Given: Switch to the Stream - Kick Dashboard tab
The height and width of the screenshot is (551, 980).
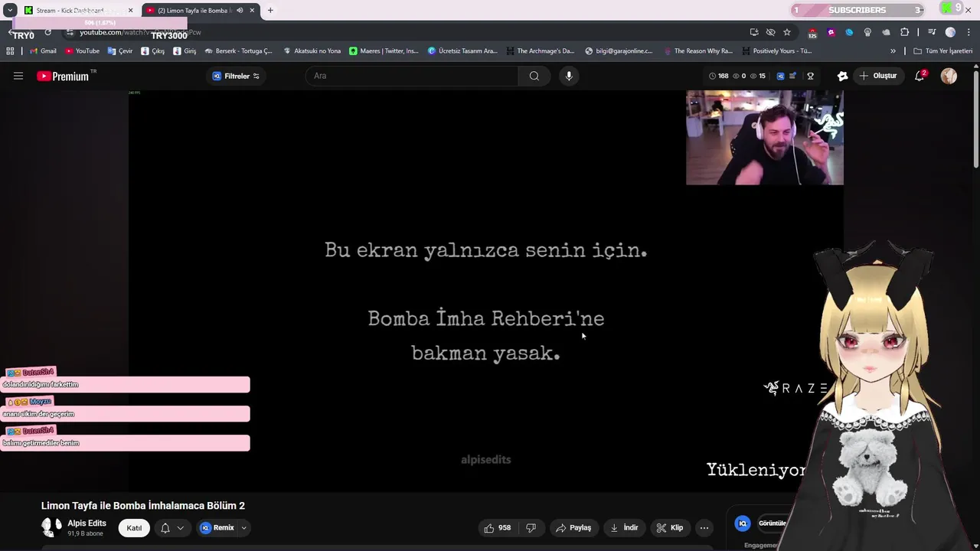Looking at the screenshot, I should pyautogui.click(x=79, y=10).
